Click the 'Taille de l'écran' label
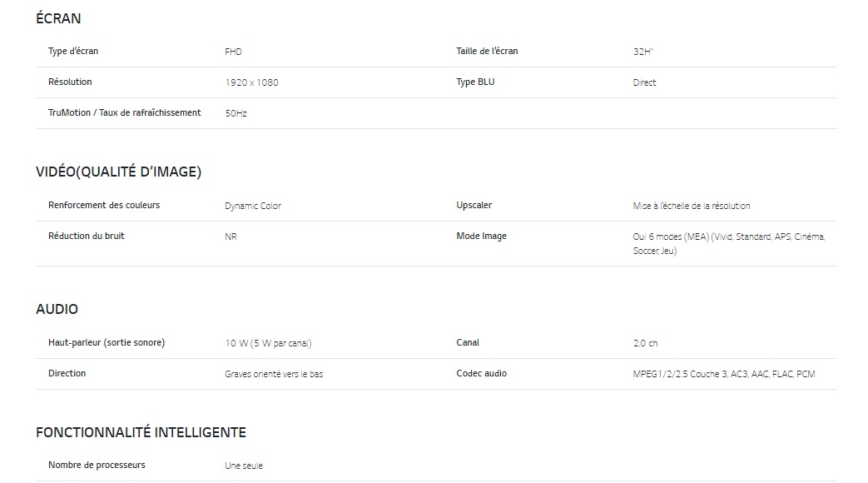 tap(487, 52)
